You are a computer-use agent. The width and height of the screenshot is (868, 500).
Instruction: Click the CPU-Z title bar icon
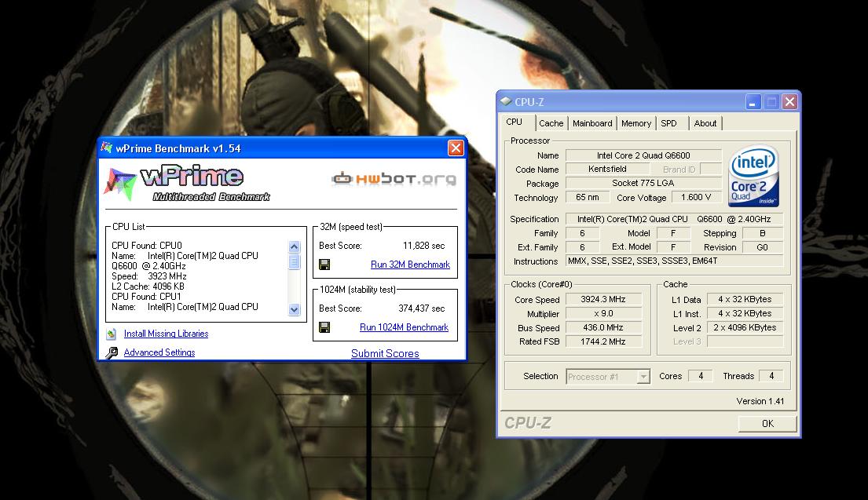505,102
